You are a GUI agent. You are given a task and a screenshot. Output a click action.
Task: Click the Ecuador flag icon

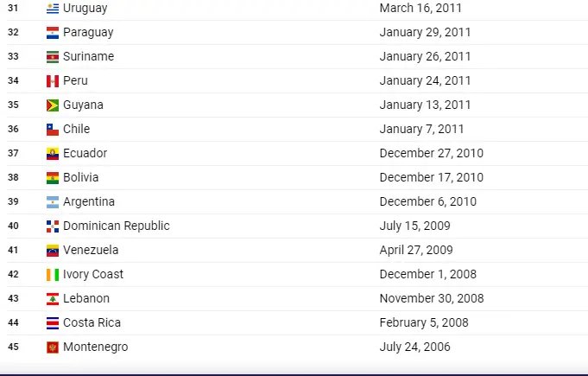point(53,154)
